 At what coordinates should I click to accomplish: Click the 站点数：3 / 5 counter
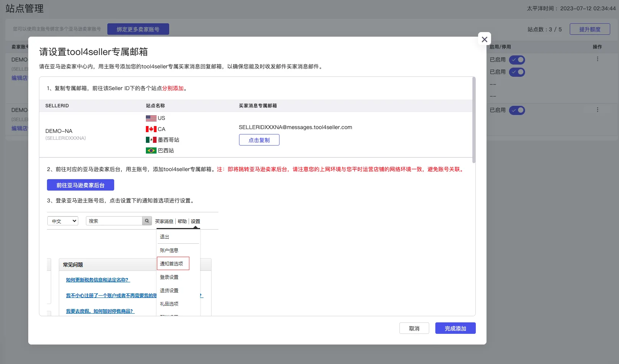[545, 29]
